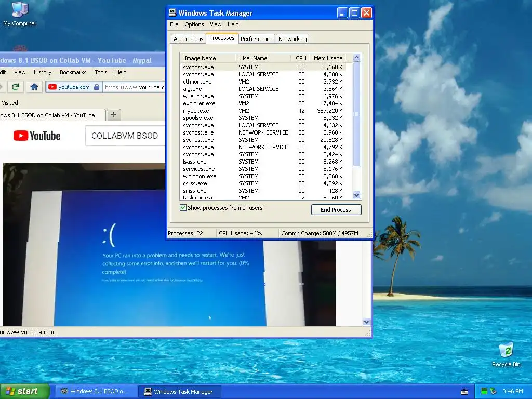
Task: Open Mypal View menu
Action: (20, 72)
